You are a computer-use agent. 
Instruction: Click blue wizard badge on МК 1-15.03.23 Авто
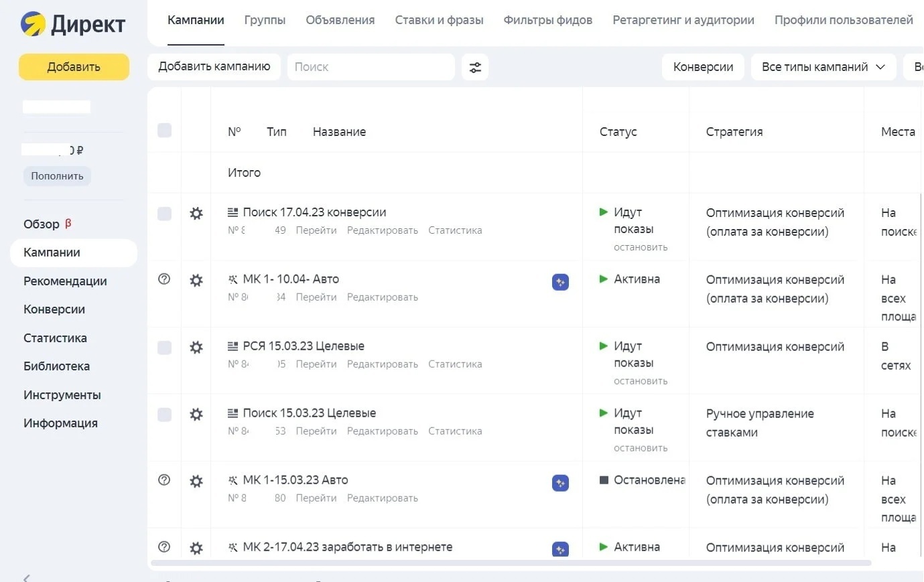point(560,483)
